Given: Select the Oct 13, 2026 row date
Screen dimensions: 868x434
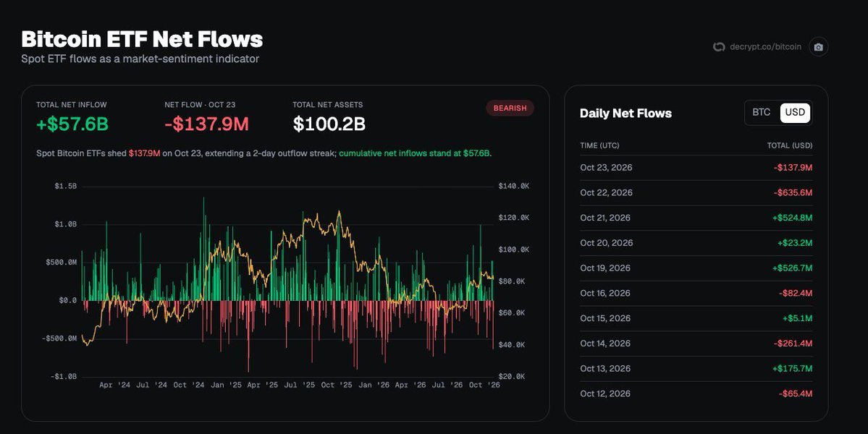Looking at the screenshot, I should click(x=605, y=369).
